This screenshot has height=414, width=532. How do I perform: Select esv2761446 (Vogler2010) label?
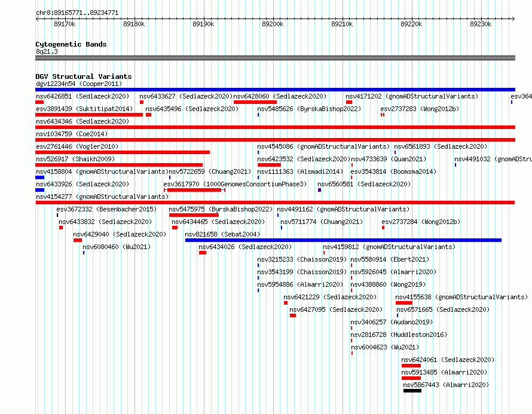77,146
